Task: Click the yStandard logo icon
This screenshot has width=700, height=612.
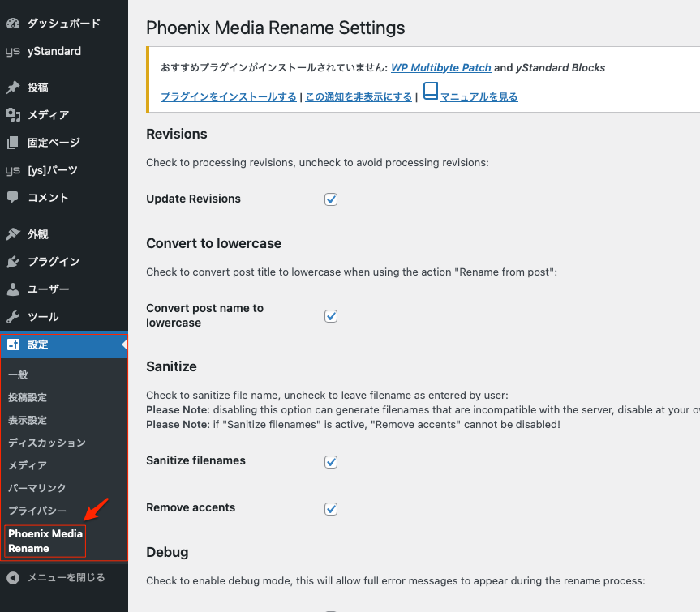Action: pyautogui.click(x=13, y=51)
